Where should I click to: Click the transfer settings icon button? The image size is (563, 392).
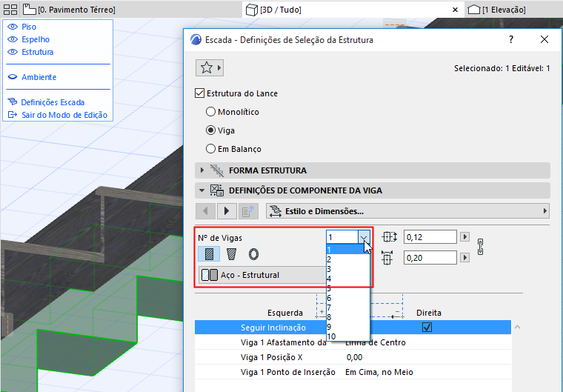click(x=248, y=211)
